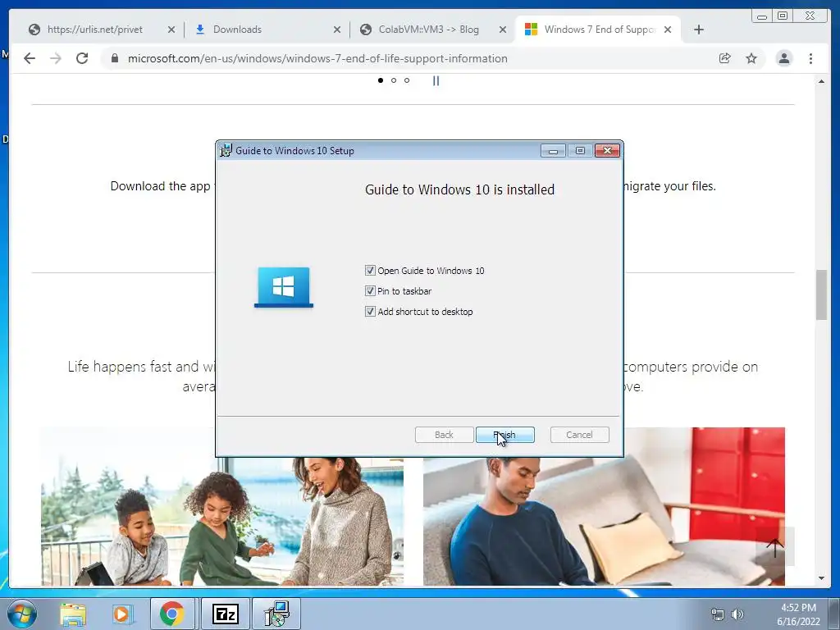This screenshot has width=840, height=630.
Task: Switch to the Downloads tab
Action: coord(237,30)
